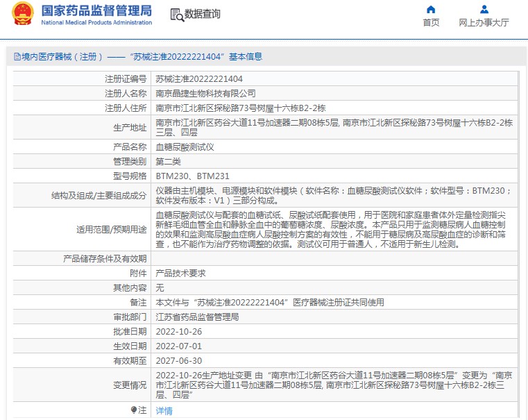
Task: Open the 详情 link
Action: [164, 410]
